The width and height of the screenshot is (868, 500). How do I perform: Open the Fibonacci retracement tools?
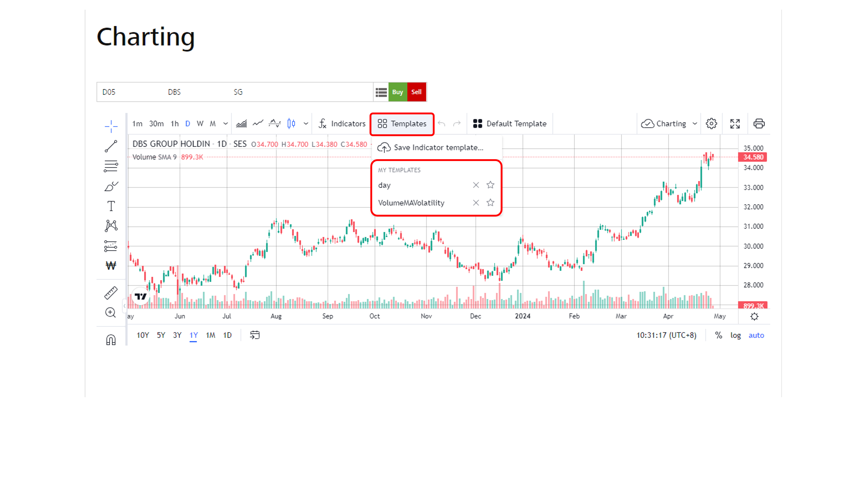[x=111, y=166]
